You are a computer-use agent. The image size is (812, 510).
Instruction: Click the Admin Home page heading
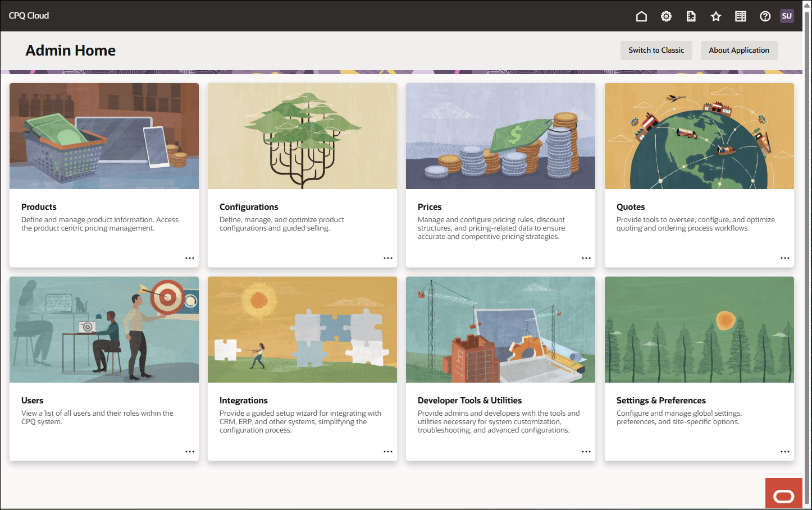click(x=71, y=50)
